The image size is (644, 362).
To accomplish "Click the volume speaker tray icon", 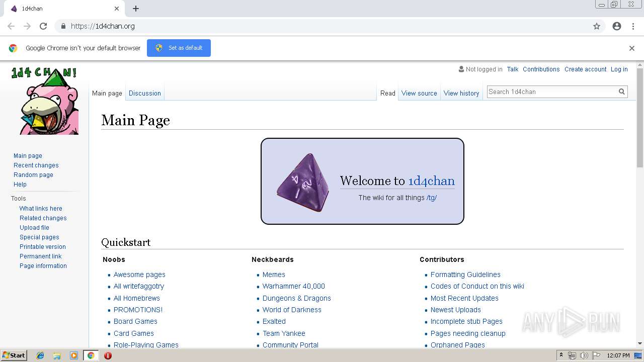I will coord(584,355).
